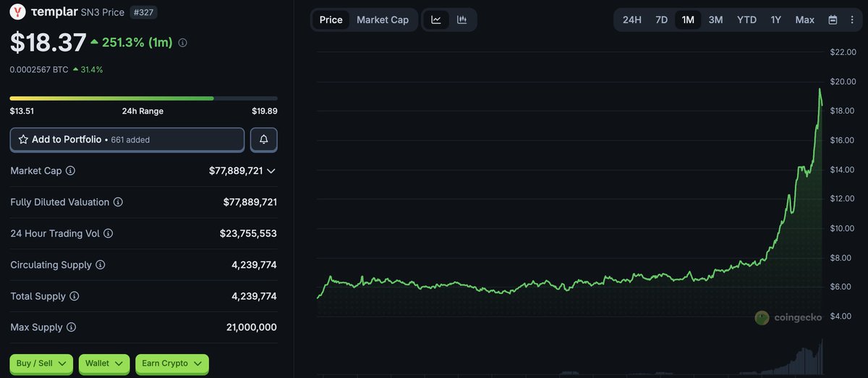The image size is (868, 378).
Task: Click the 21,000,000 Max Supply value
Action: point(251,327)
